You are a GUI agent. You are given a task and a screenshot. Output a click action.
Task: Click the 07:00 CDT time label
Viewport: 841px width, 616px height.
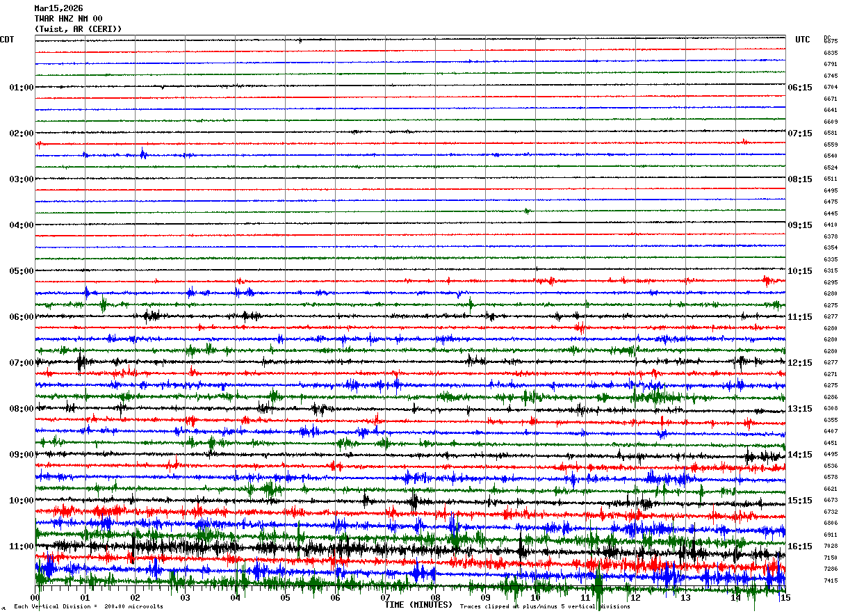[22, 363]
